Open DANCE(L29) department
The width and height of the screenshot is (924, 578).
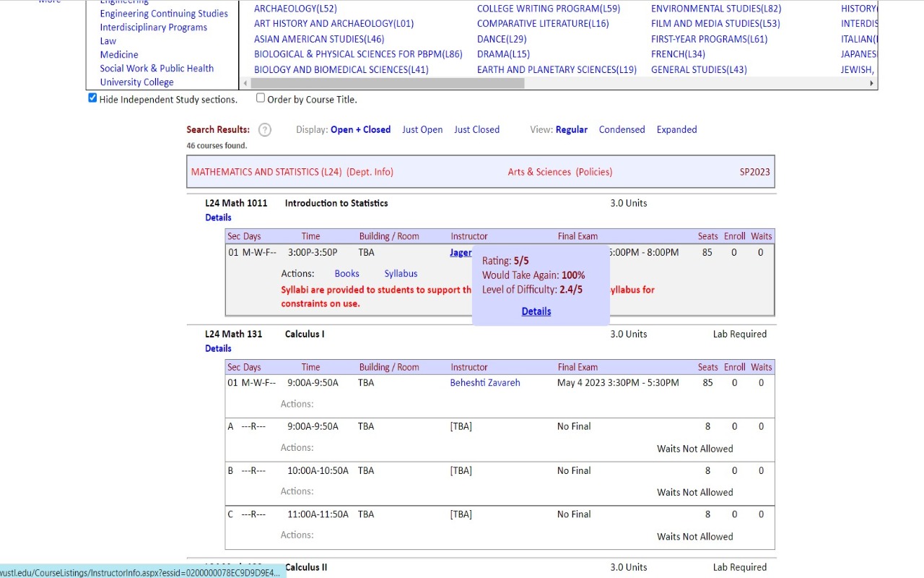(x=502, y=39)
